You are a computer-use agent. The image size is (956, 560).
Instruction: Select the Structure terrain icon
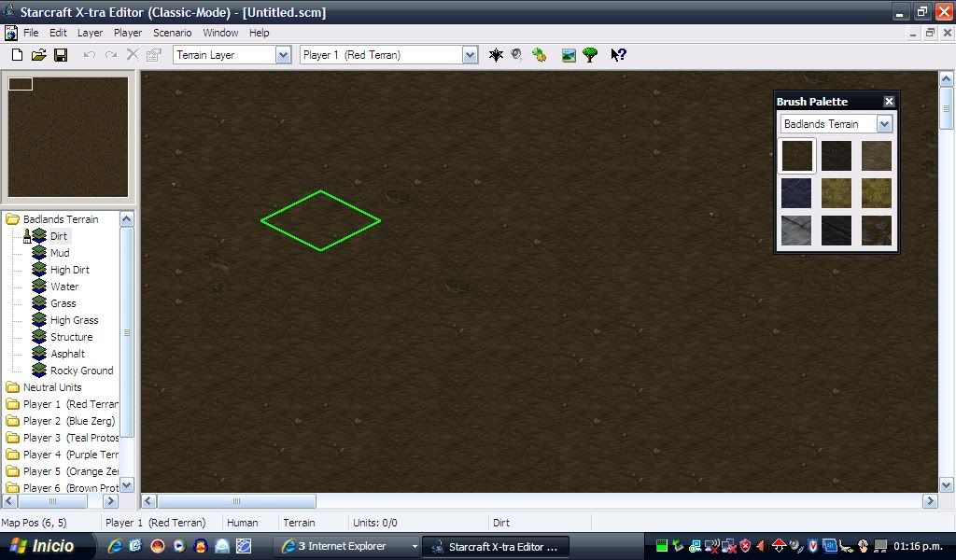pyautogui.click(x=39, y=336)
